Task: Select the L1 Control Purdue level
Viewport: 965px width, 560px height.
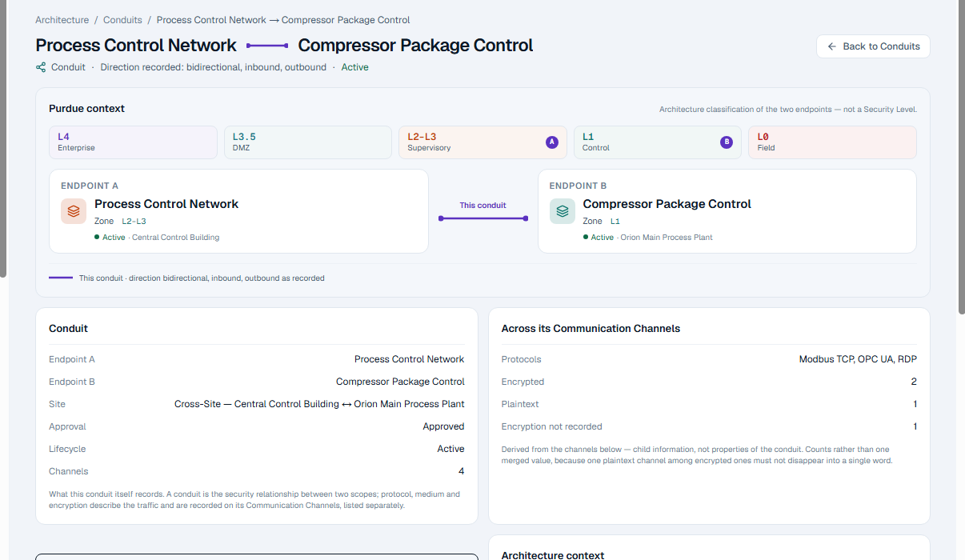Action: (x=658, y=142)
